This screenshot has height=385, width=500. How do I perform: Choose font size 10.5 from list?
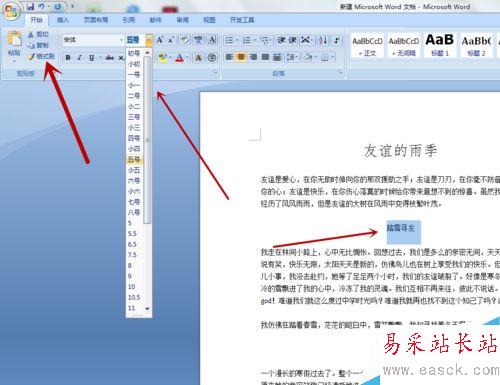[135, 297]
